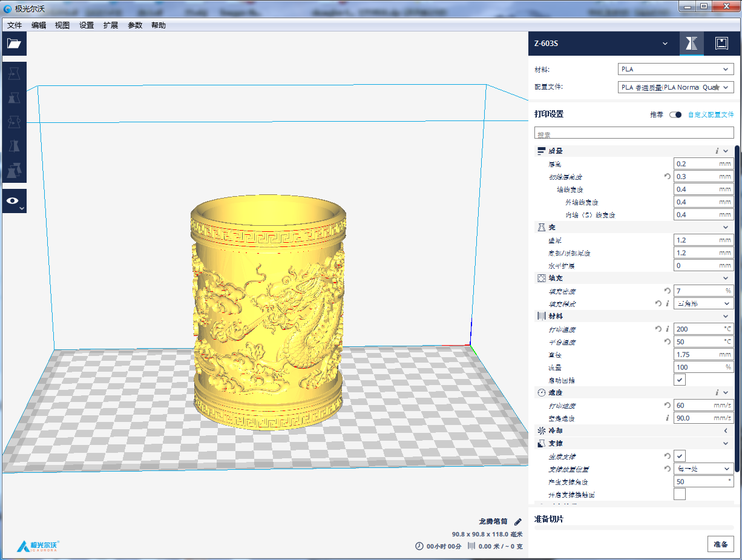This screenshot has width=742, height=560.
Task: Enable the 开启支撑接触面 checkbox
Action: pyautogui.click(x=680, y=495)
